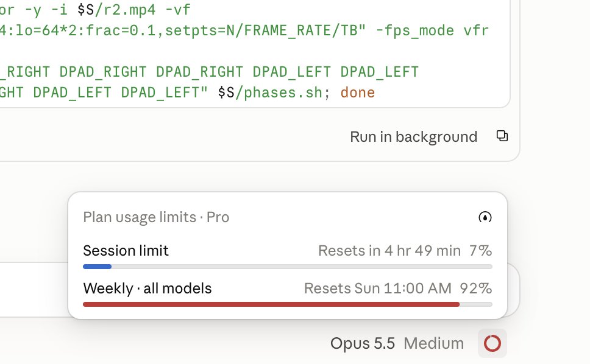Click the Run in background button
The image size is (590, 364).
[x=413, y=137]
